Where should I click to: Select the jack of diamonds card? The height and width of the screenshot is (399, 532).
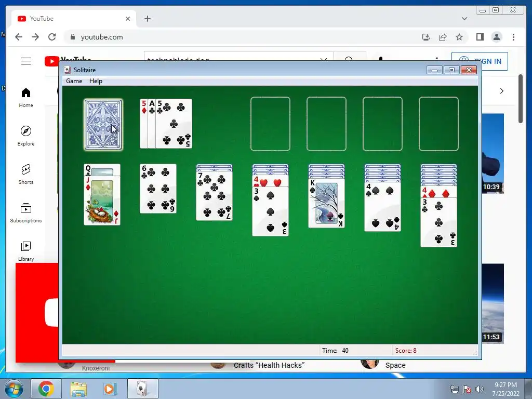coord(102,200)
